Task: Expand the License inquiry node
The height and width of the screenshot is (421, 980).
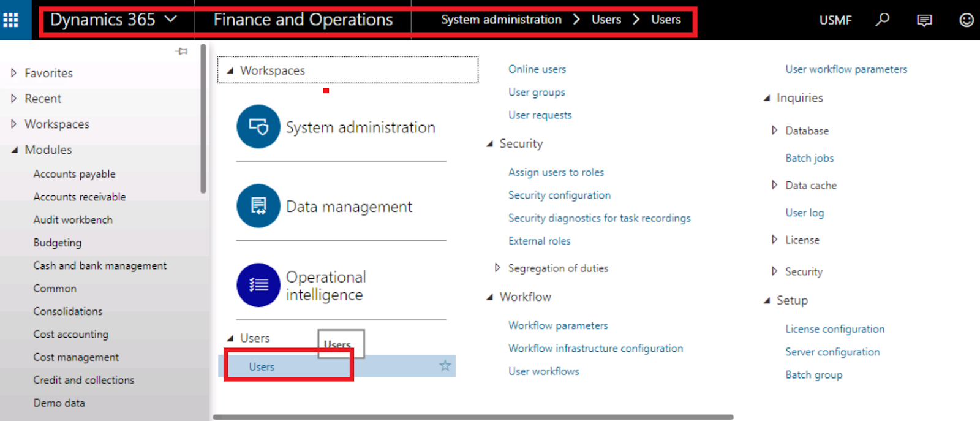Action: tap(774, 240)
